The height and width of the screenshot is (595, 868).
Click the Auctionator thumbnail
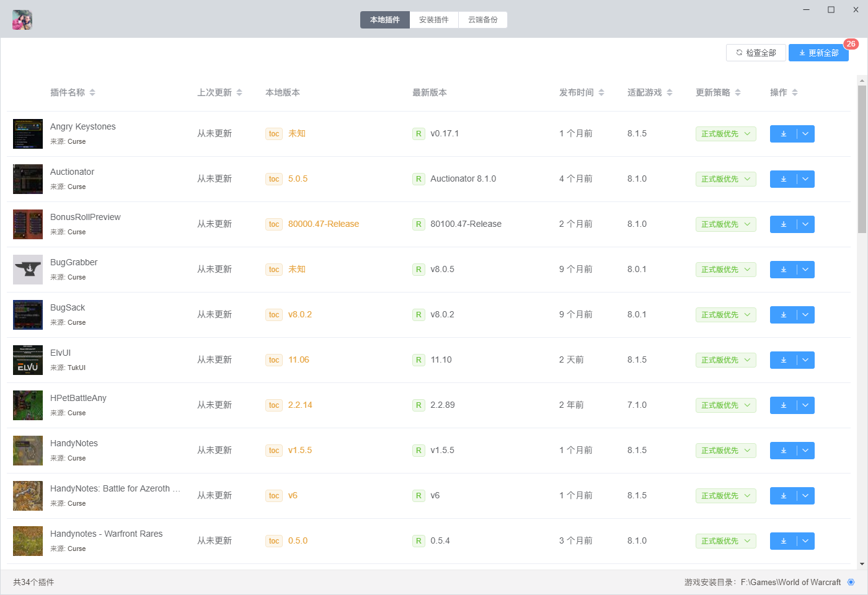pos(28,179)
